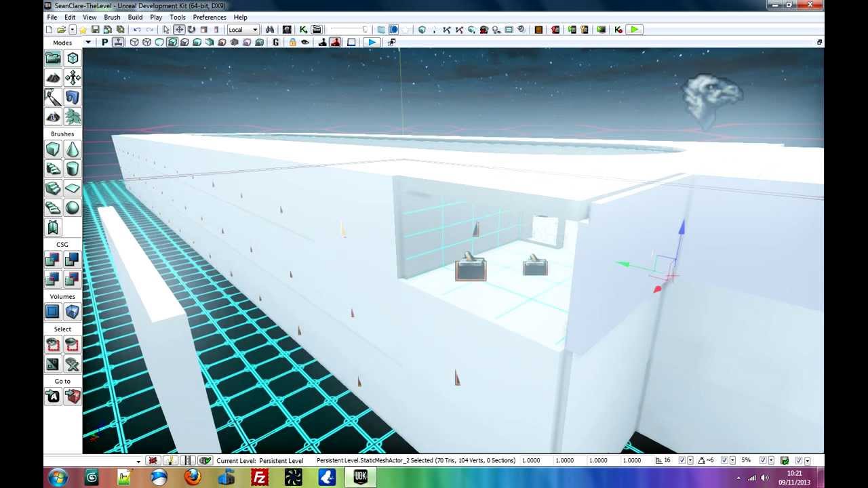Select Geometry mode tool
The height and width of the screenshot is (488, 868).
(73, 58)
